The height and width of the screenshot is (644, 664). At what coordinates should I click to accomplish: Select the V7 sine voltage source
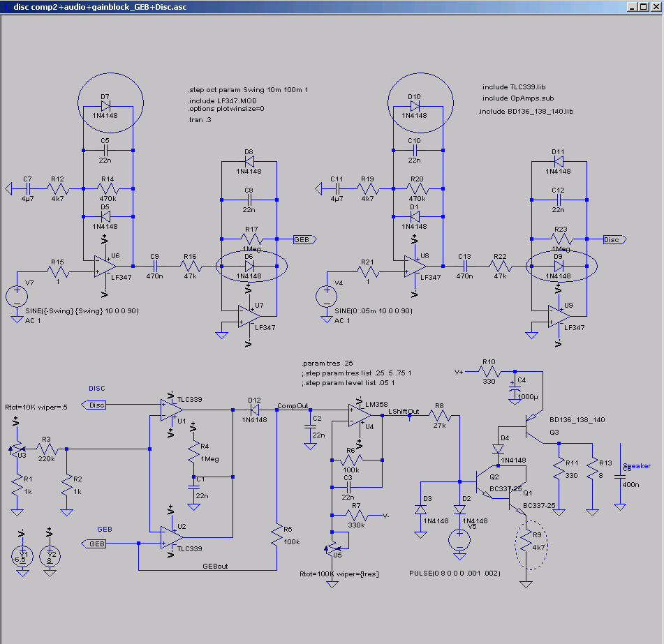(17, 297)
